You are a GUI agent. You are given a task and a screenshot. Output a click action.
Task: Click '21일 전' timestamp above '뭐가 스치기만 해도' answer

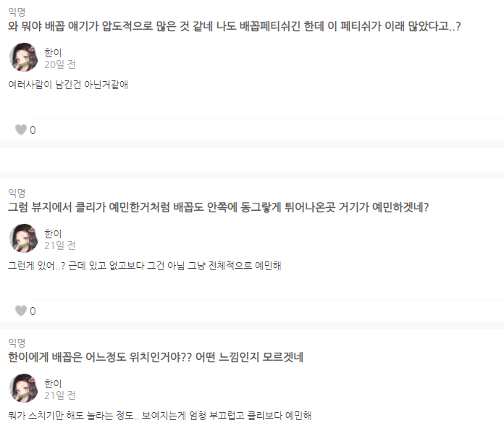click(59, 395)
